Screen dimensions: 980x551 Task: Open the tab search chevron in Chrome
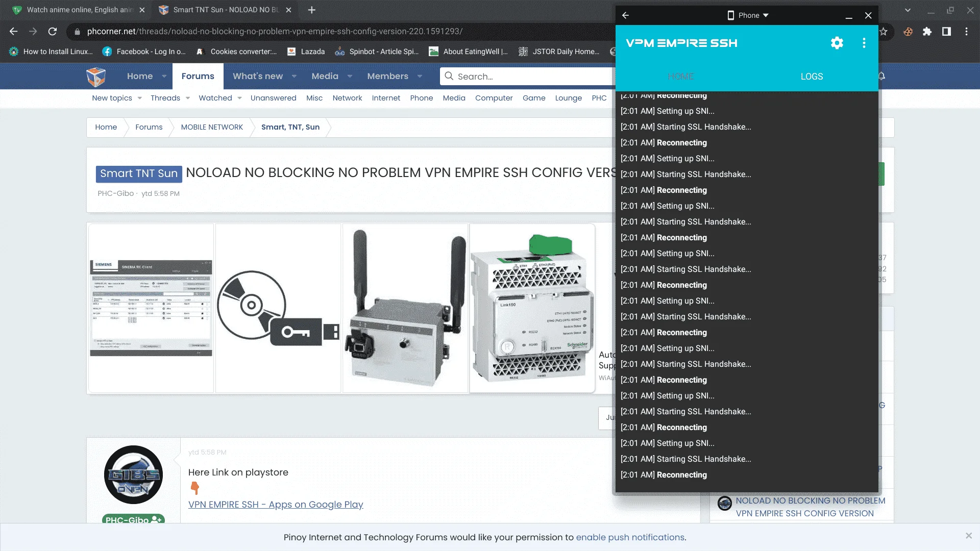pyautogui.click(x=908, y=10)
